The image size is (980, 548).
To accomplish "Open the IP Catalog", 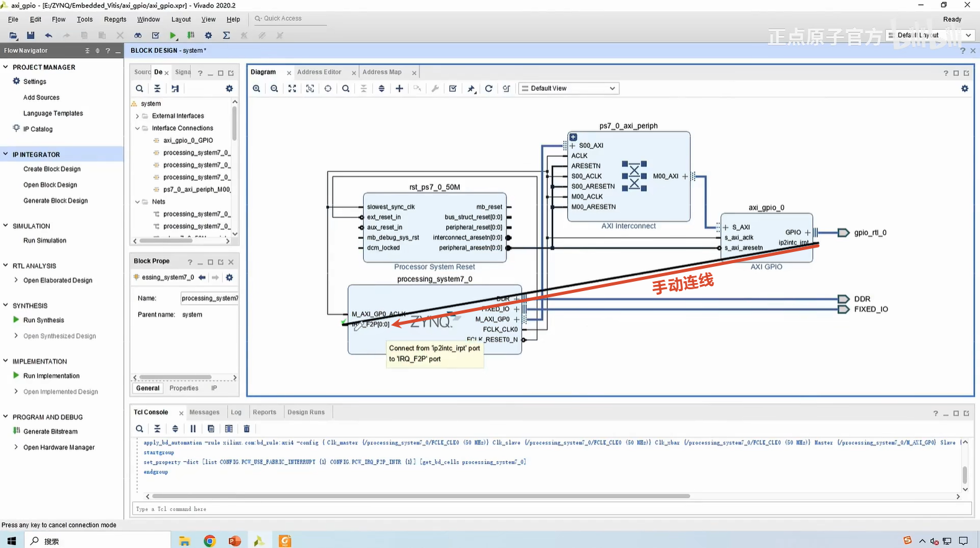I will pyautogui.click(x=38, y=129).
